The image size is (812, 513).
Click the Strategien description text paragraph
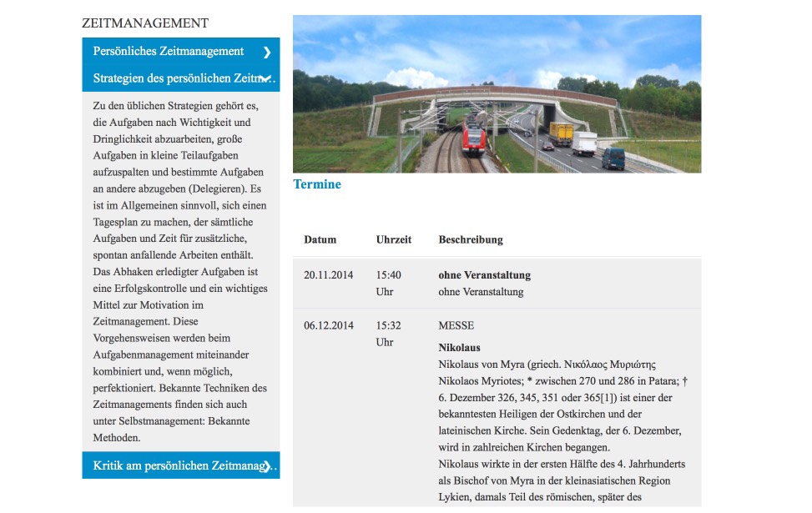(180, 272)
